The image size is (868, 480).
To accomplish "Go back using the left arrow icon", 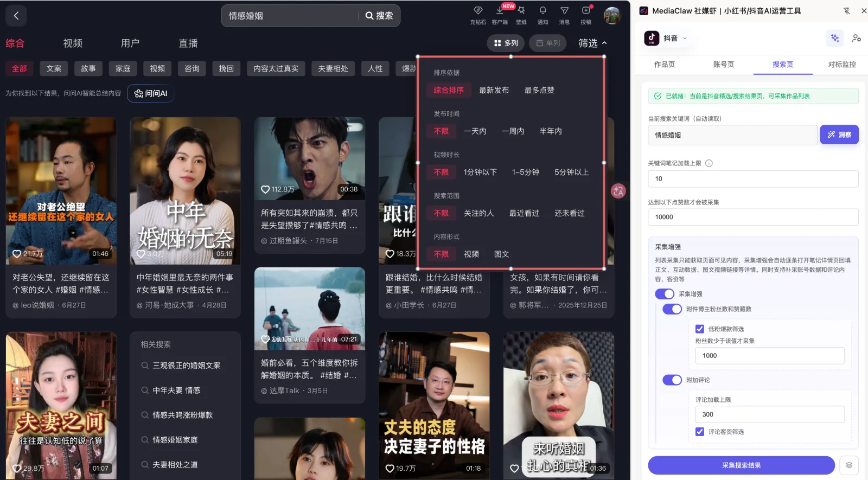I will pyautogui.click(x=16, y=16).
